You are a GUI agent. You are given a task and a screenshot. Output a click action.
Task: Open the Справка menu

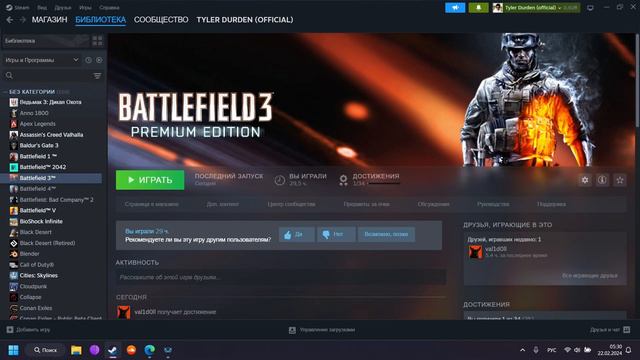[x=109, y=7]
